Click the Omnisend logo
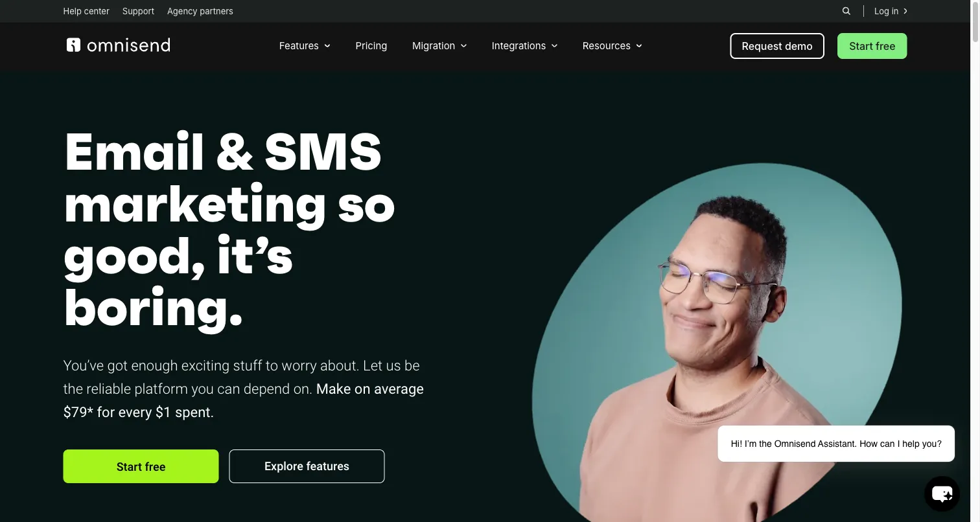This screenshot has height=522, width=980. click(118, 45)
